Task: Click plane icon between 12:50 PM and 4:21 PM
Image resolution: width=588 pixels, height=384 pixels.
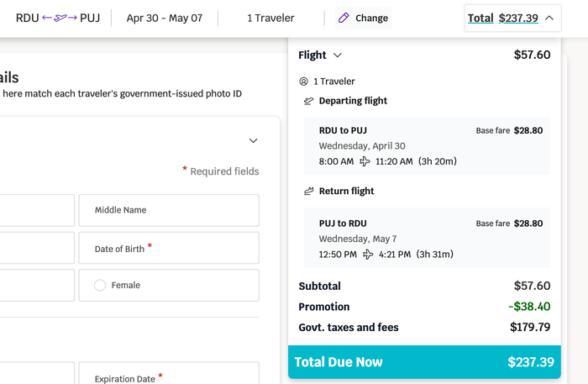Action: (x=368, y=255)
